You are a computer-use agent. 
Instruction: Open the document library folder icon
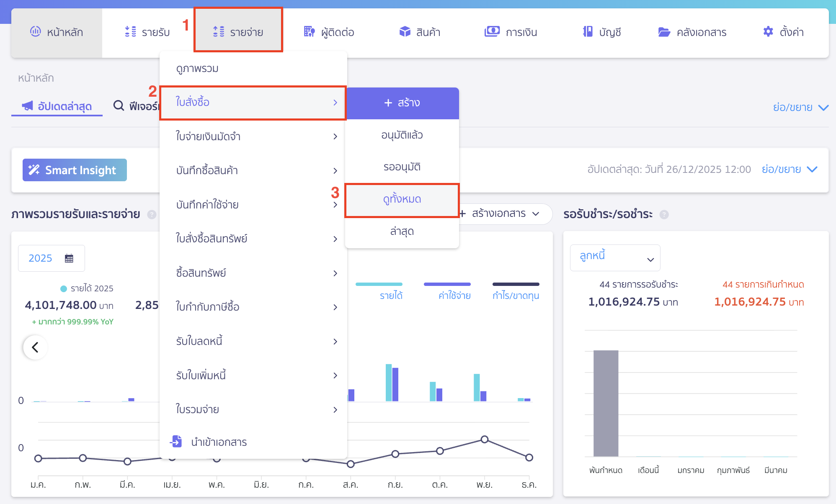tap(664, 32)
